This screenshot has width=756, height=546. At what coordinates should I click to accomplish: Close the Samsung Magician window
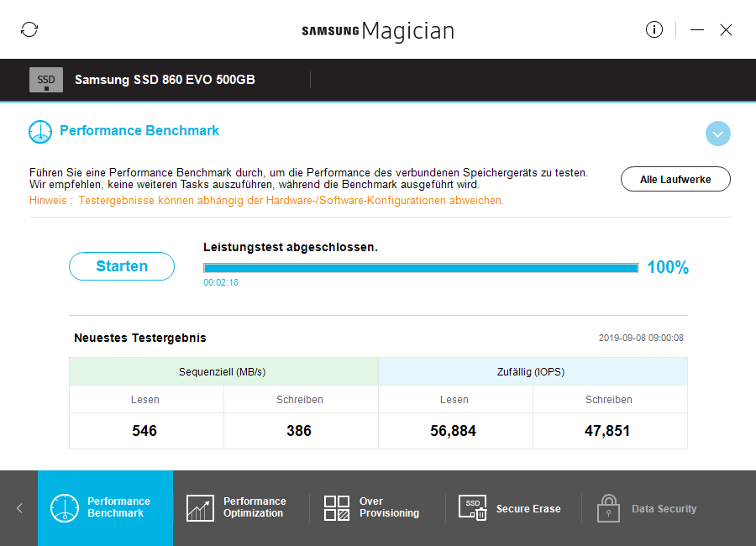click(726, 30)
